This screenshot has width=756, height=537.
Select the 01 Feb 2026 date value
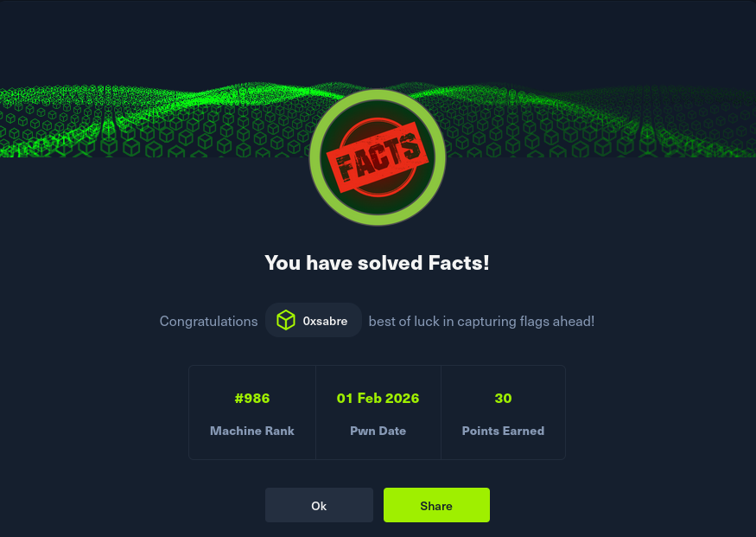pyautogui.click(x=378, y=399)
